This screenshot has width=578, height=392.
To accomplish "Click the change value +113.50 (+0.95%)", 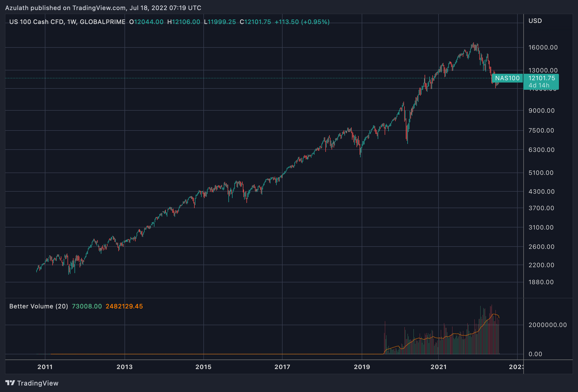I will pos(302,22).
